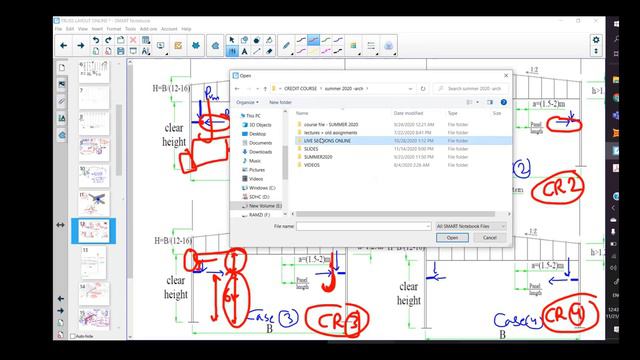
Task: Select the page 11 thumbnail in page sorter
Action: click(94, 203)
